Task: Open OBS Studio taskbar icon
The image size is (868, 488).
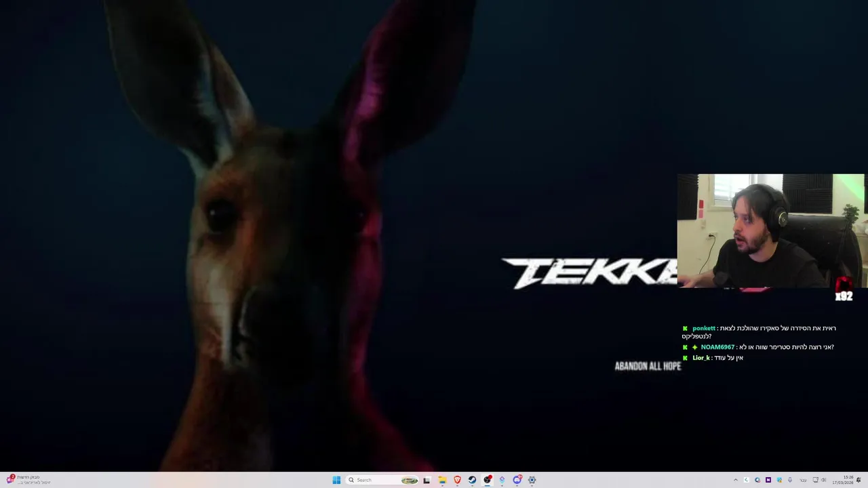Action: (x=487, y=480)
